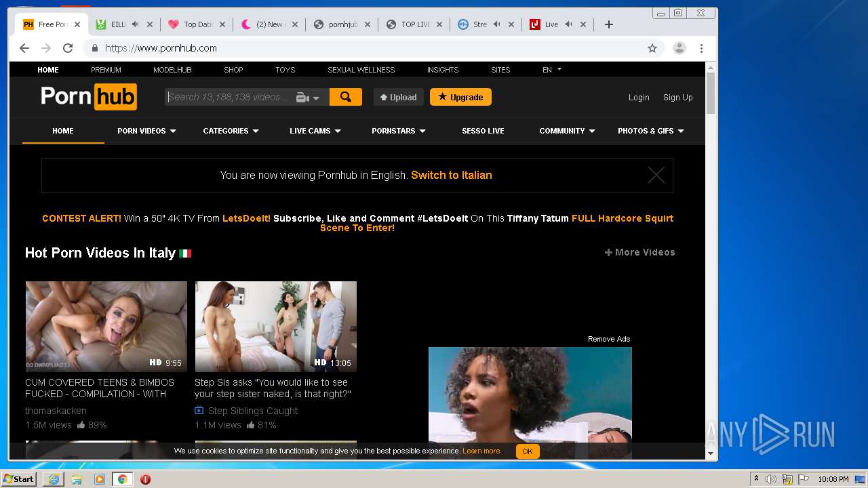868x488 pixels.
Task: Go back to the previous page in Chrome
Action: pyautogui.click(x=24, y=48)
